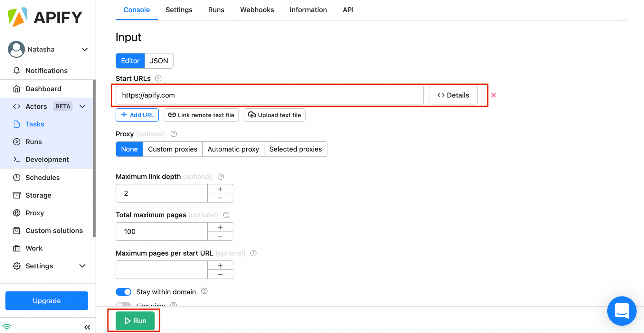Click the Dashboard home icon
Viewport: 644px width, 333px height.
point(17,89)
